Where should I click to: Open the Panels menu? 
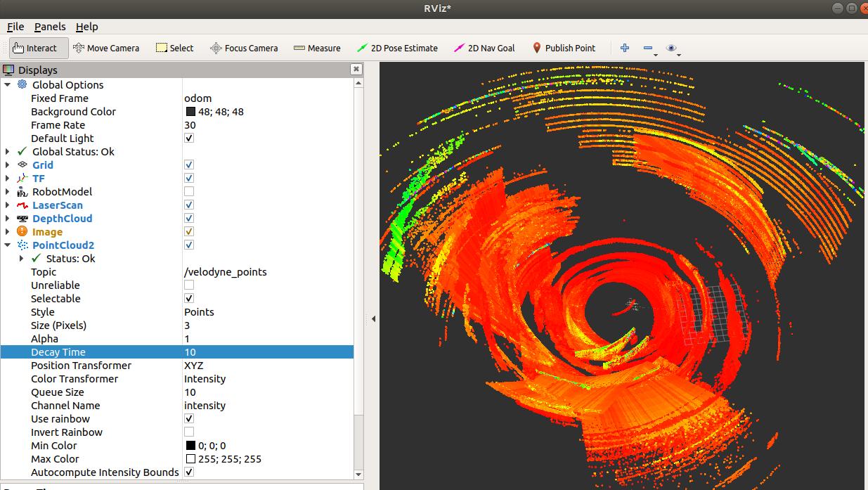pyautogui.click(x=50, y=27)
